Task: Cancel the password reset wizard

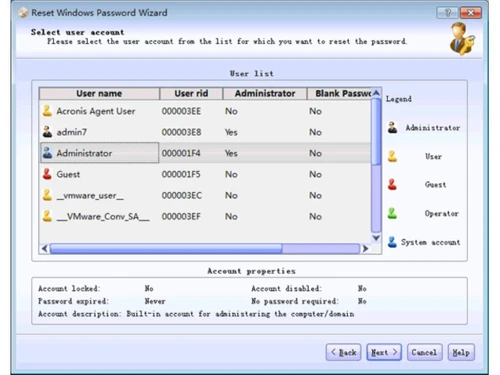Action: [x=425, y=352]
